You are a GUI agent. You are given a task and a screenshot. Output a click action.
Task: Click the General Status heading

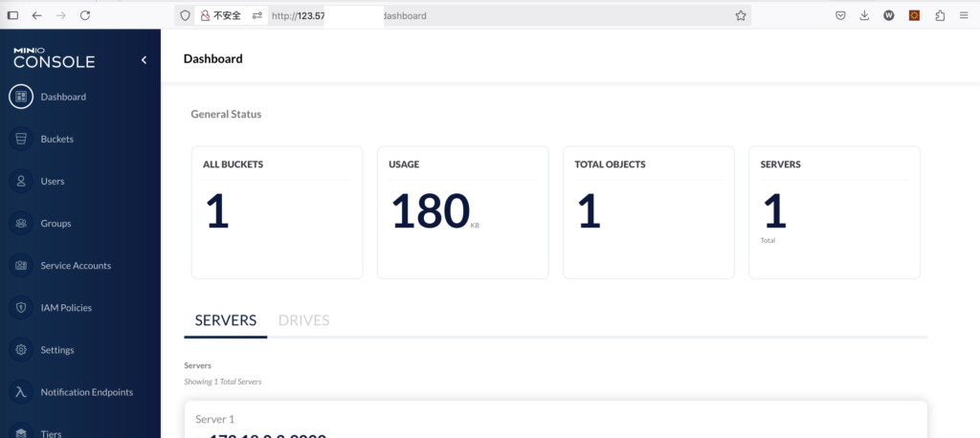click(x=226, y=115)
